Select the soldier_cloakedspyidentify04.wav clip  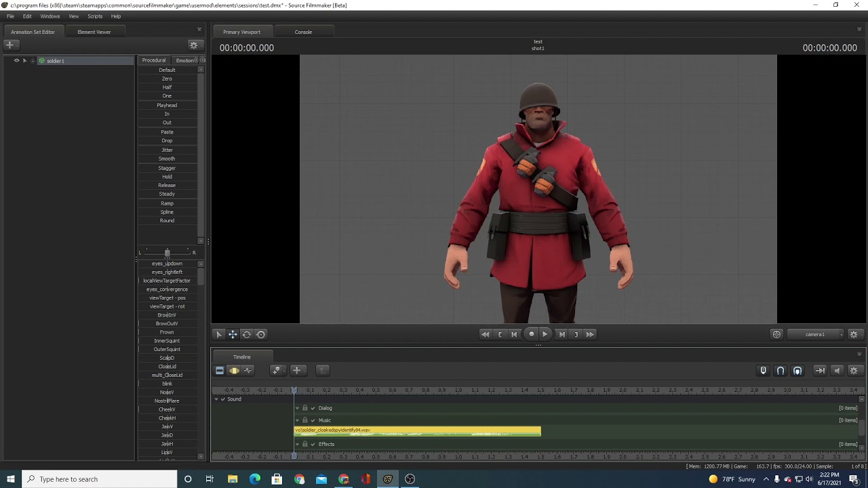(417, 431)
